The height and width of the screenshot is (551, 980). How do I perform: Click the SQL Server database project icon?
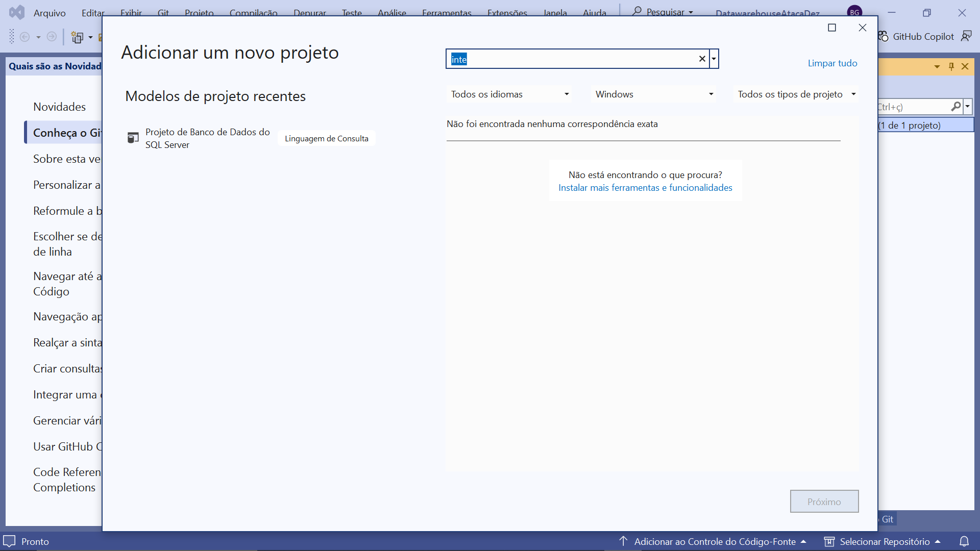[133, 138]
